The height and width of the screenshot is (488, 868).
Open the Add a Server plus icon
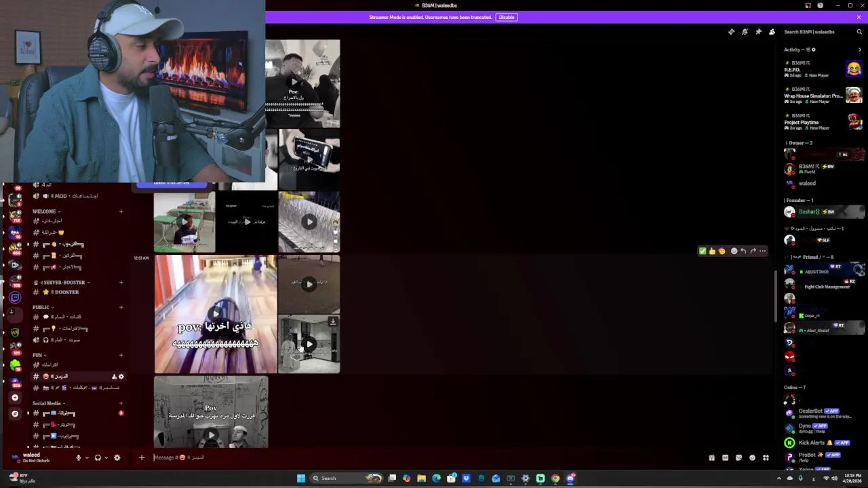pos(15,398)
